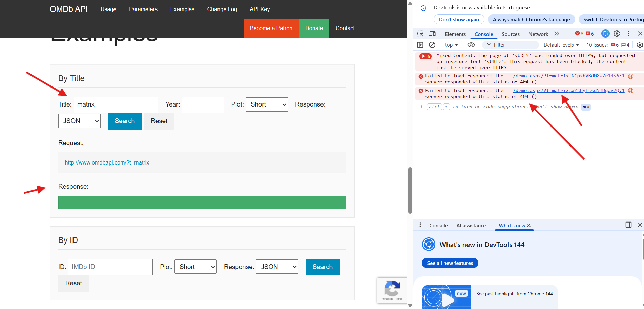
Task: Switch to the Console tab in main toolbar
Action: (484, 34)
